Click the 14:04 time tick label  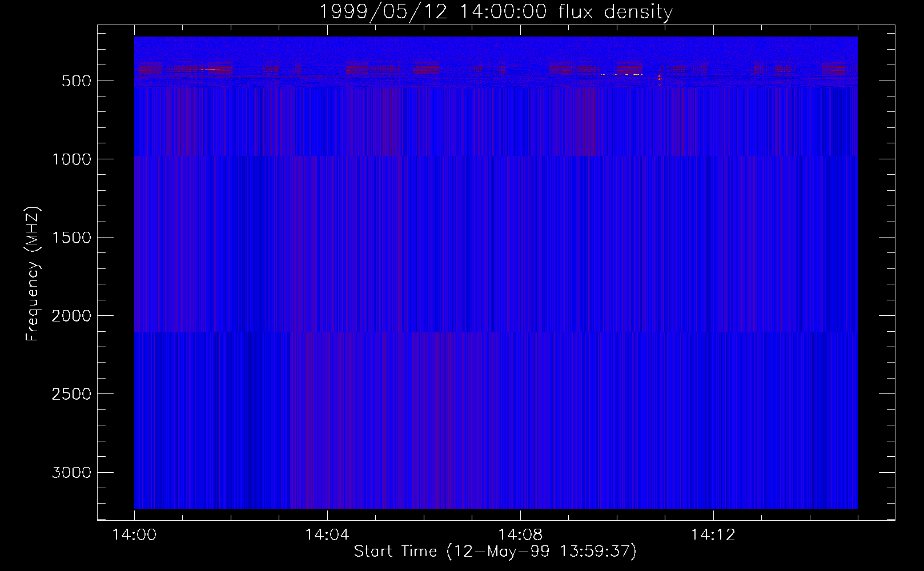pos(327,535)
